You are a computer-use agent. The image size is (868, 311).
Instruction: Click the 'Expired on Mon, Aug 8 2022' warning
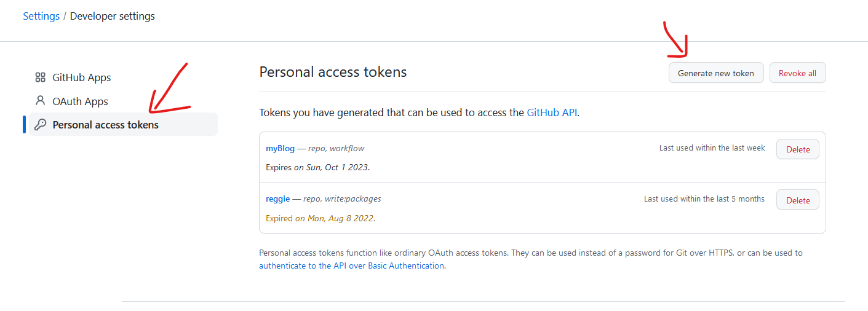click(320, 218)
